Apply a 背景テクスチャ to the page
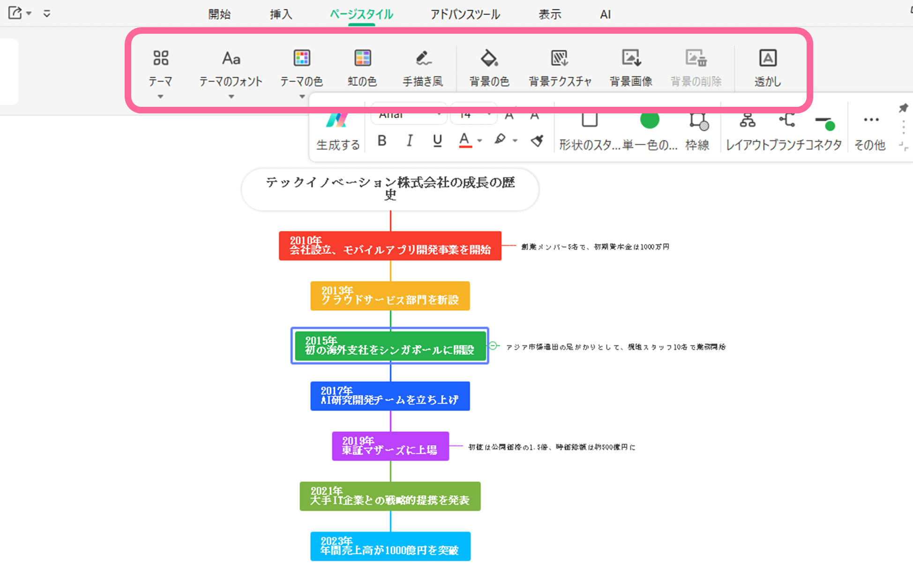The image size is (913, 588). [559, 66]
